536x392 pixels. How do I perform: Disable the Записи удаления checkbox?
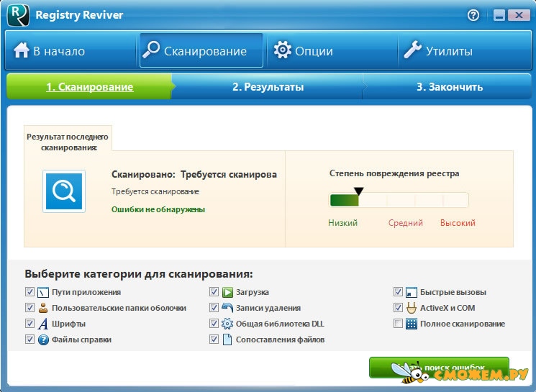point(214,308)
